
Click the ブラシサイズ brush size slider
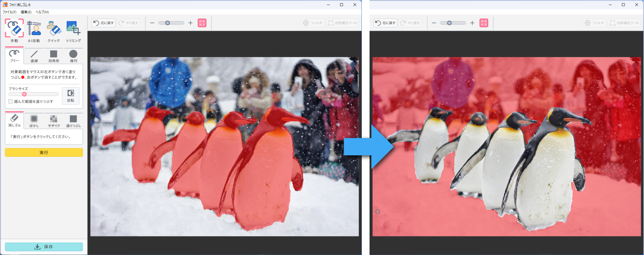(33, 94)
